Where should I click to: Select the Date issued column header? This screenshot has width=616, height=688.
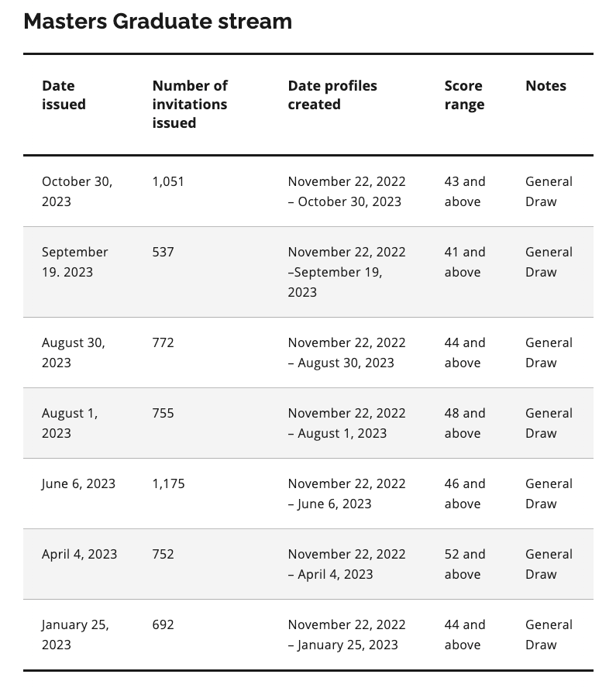(64, 95)
